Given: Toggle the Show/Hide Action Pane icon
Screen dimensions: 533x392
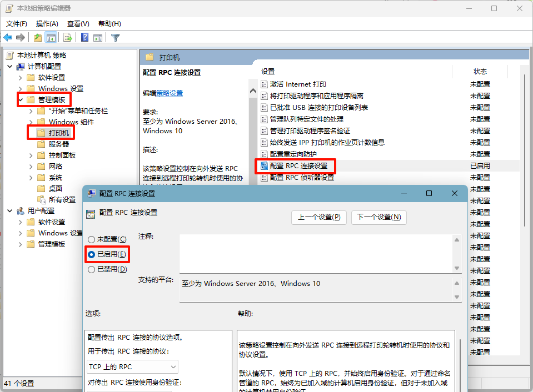Looking at the screenshot, I should click(98, 37).
